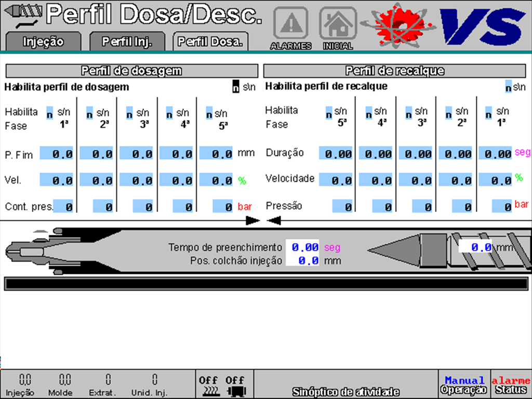532x399 pixels.
Task: Click the black progress bar under screw
Action: coord(266,284)
